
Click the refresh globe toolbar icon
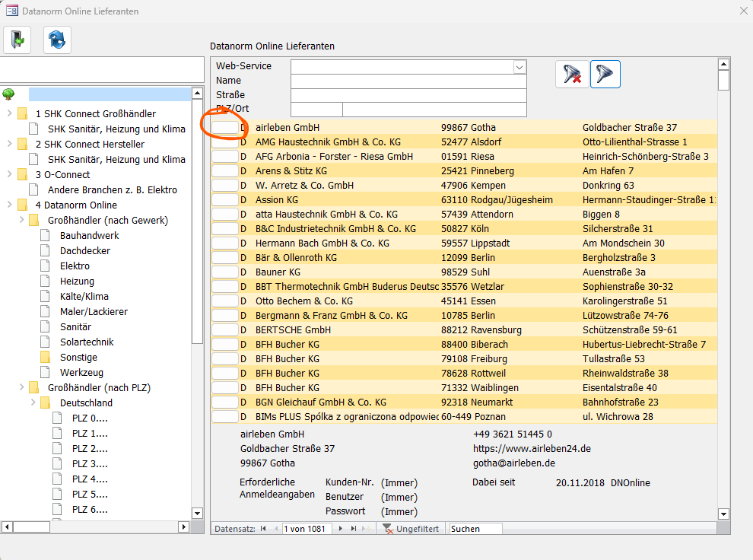click(x=57, y=40)
